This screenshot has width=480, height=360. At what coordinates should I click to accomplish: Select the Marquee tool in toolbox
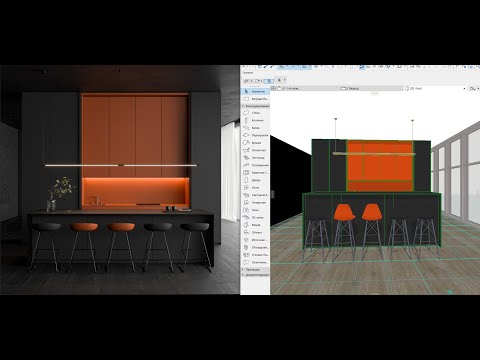(x=255, y=99)
